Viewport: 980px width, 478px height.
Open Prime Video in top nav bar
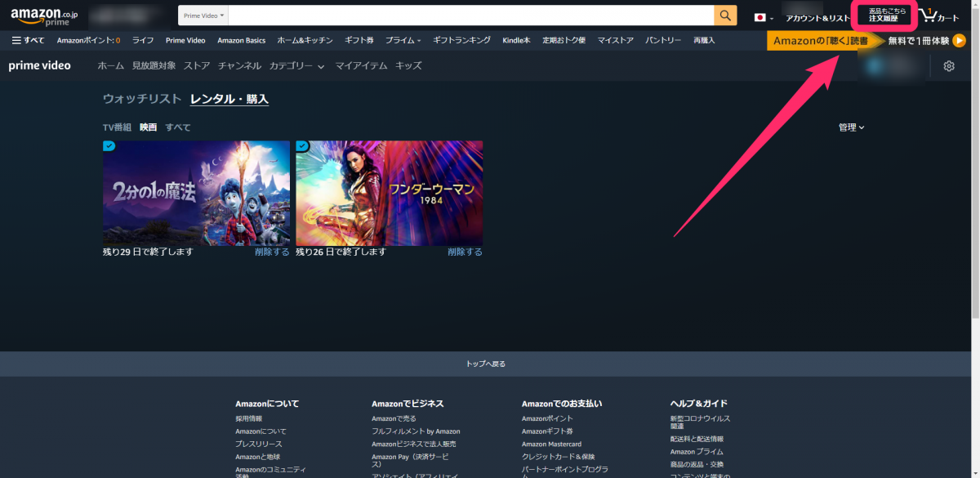pos(185,40)
